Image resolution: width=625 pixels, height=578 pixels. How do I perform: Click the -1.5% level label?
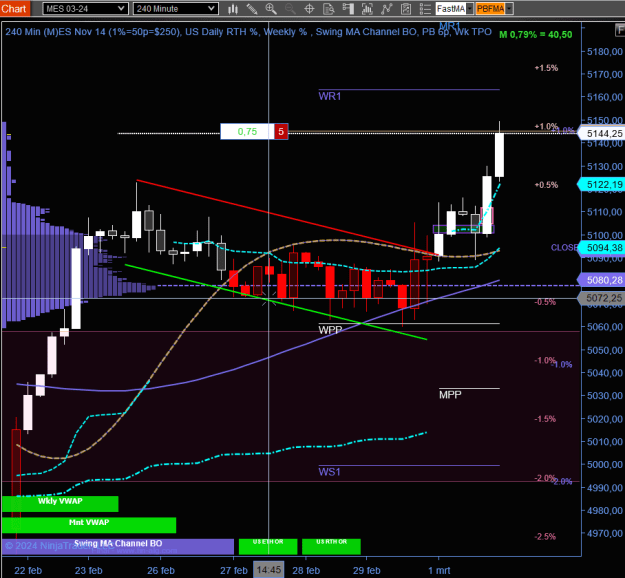[x=545, y=419]
